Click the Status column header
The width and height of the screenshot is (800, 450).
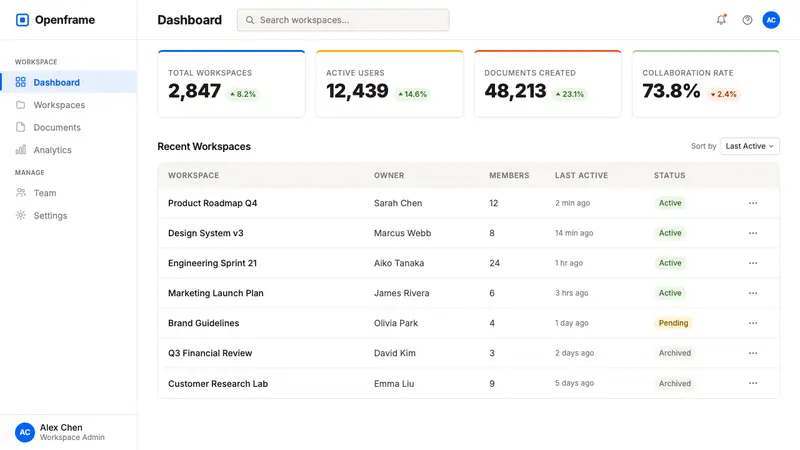(669, 175)
